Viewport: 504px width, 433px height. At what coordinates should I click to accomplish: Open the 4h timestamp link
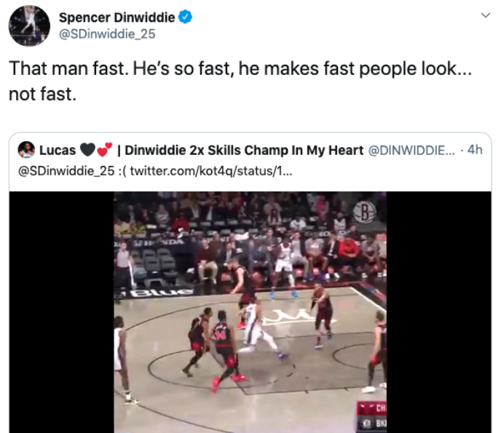pos(475,149)
